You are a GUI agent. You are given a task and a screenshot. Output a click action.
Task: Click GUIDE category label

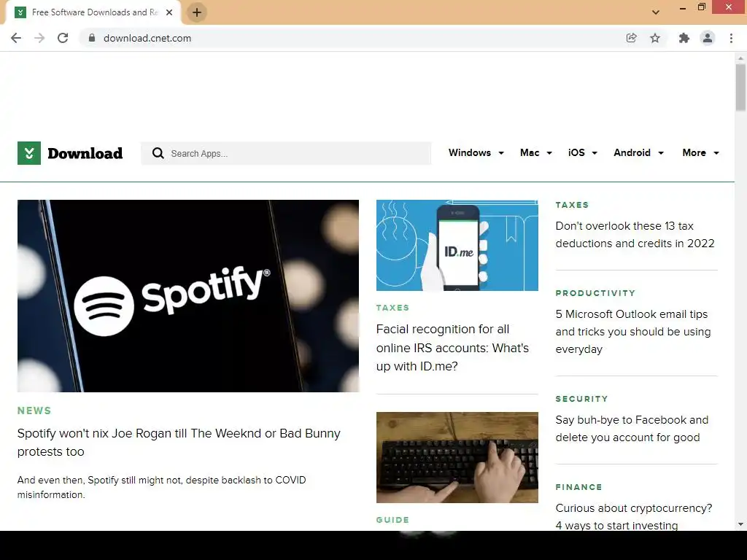tap(393, 520)
